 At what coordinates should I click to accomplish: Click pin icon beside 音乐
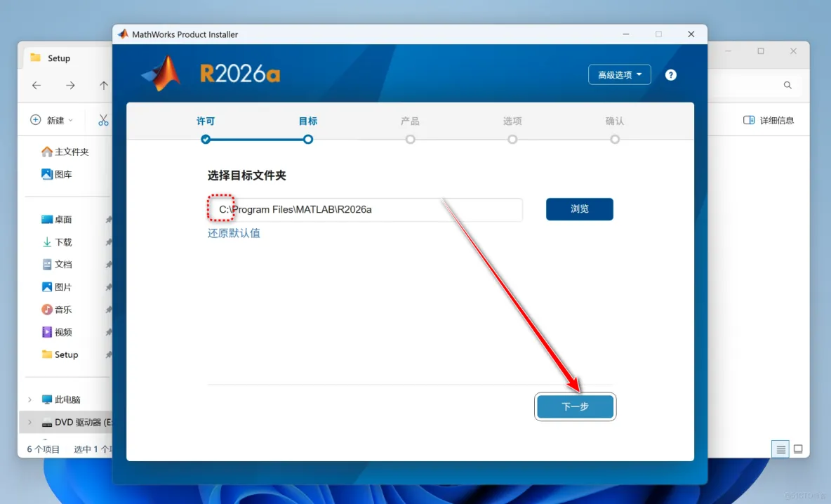tap(108, 310)
